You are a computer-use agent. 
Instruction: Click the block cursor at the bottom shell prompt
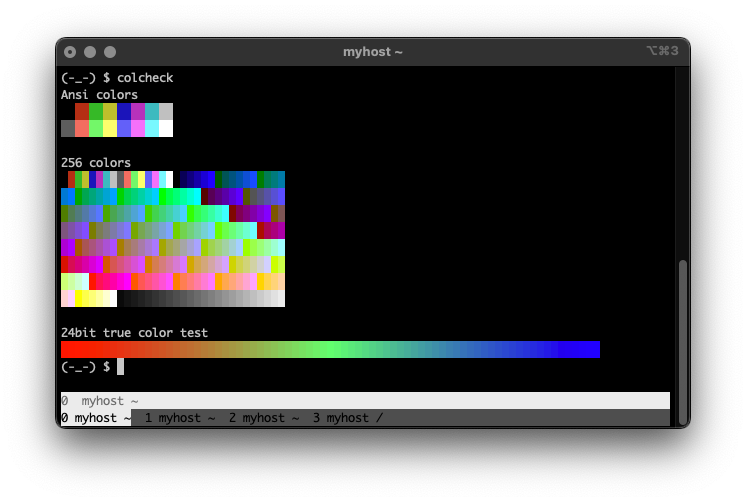(121, 367)
